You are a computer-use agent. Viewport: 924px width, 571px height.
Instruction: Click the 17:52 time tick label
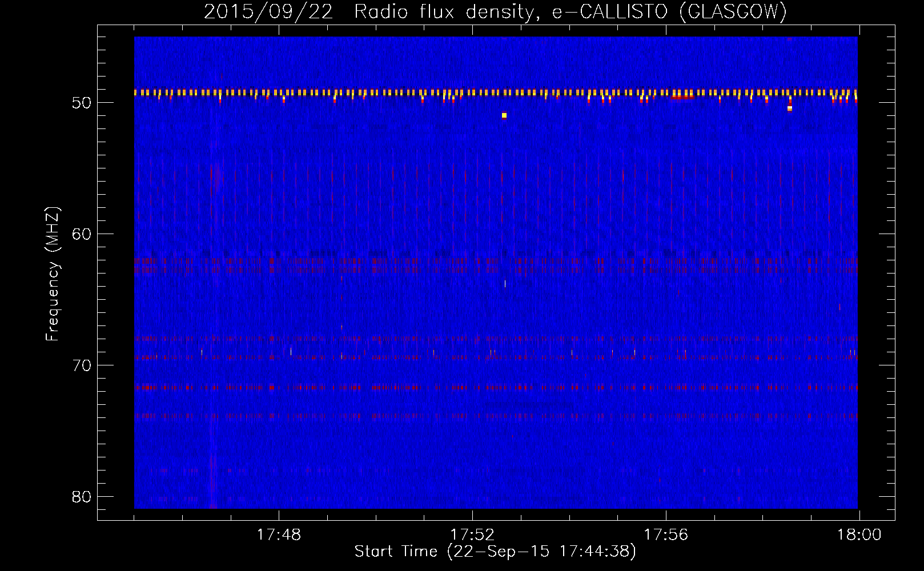click(x=472, y=535)
